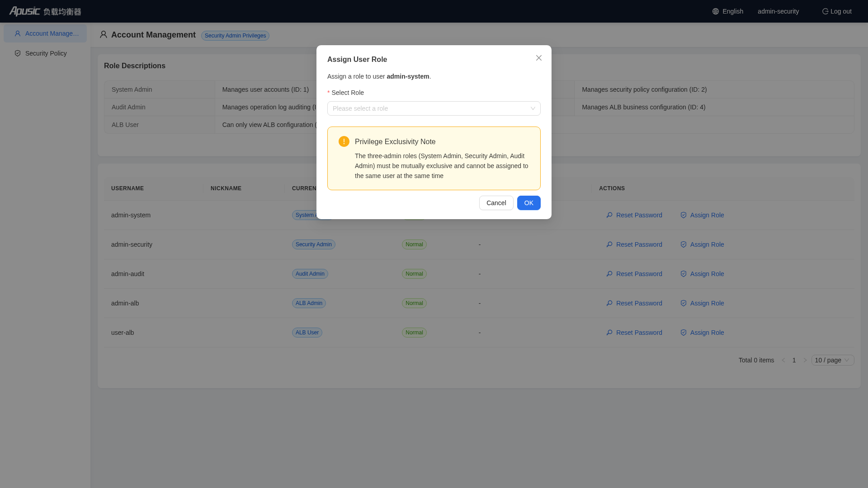Image resolution: width=868 pixels, height=488 pixels.
Task: Click the English language selector
Action: (728, 11)
